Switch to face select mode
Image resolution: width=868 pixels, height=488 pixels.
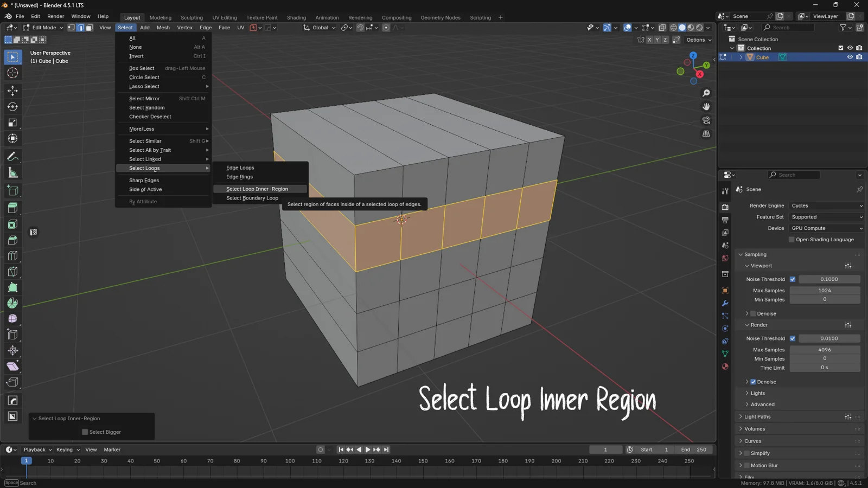tap(90, 28)
